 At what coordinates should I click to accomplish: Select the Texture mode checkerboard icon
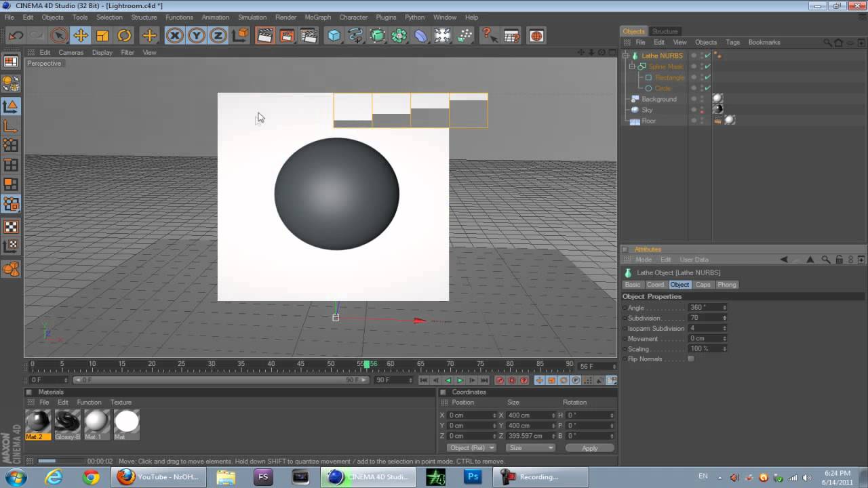(x=11, y=226)
